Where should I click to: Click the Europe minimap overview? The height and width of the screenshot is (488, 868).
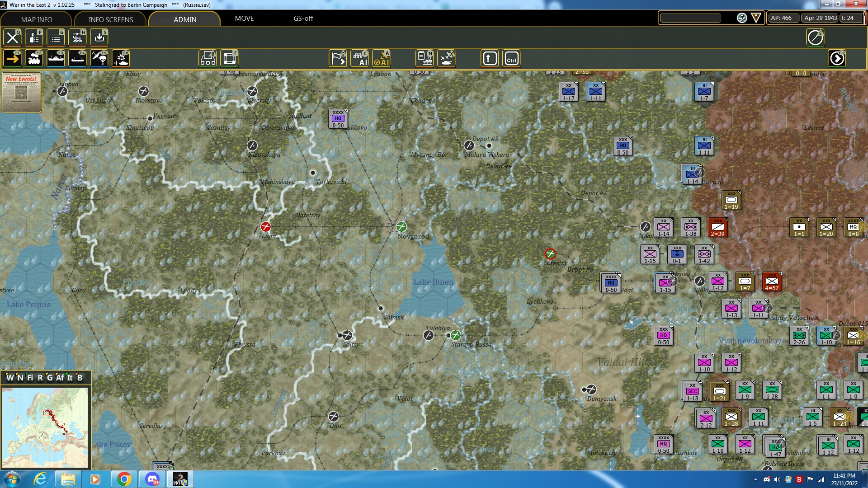tap(45, 427)
